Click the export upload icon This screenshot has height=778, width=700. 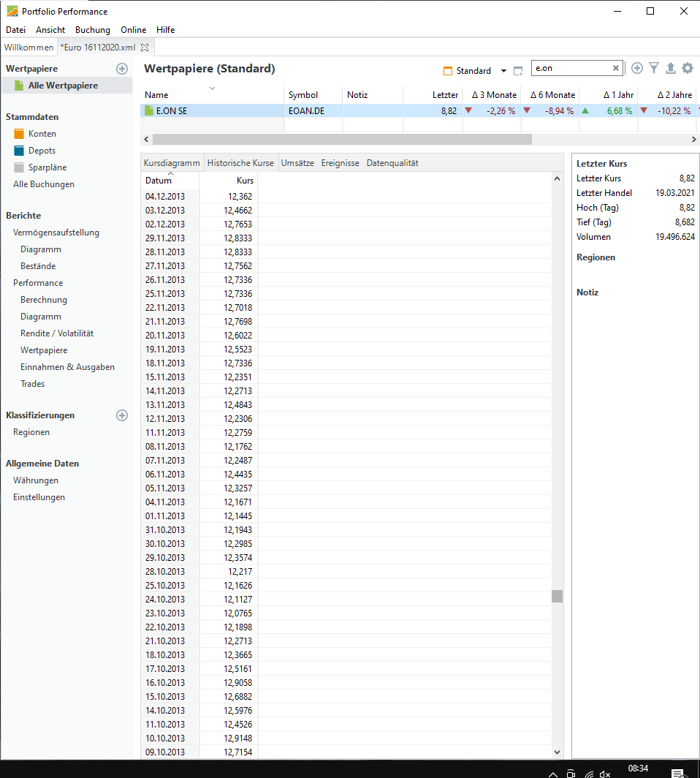pos(670,68)
